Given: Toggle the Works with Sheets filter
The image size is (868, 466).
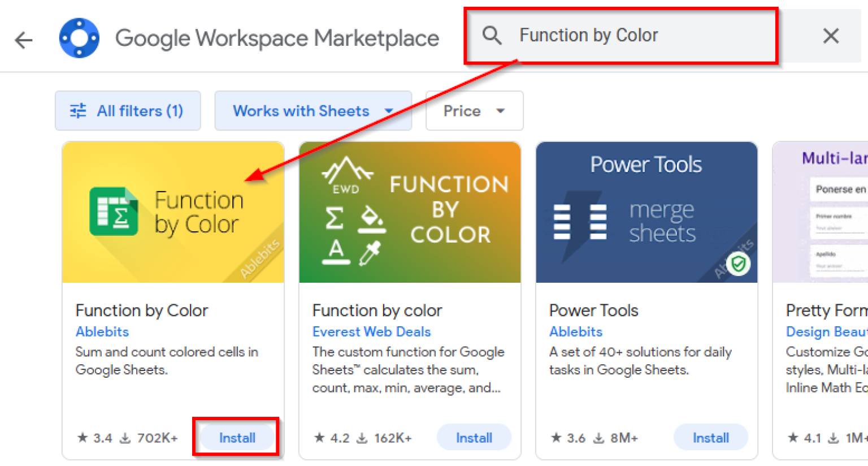Looking at the screenshot, I should tap(313, 111).
